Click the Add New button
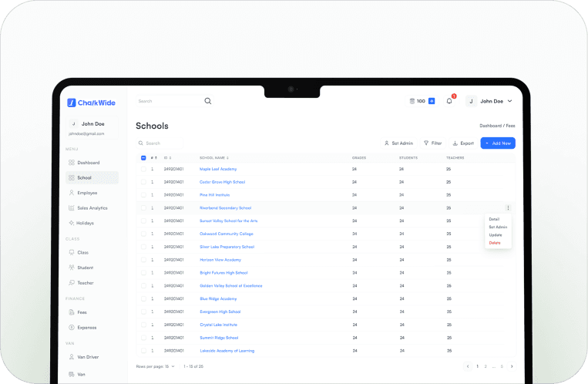The width and height of the screenshot is (588, 384). (x=498, y=143)
